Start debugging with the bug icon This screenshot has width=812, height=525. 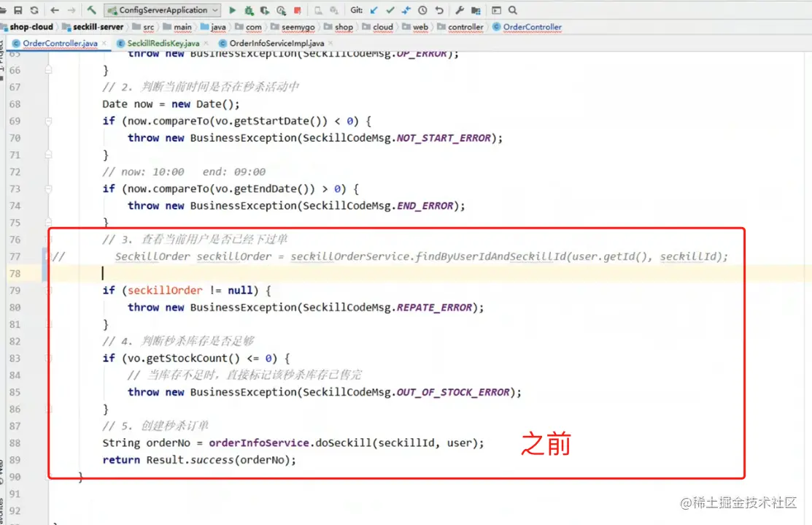click(249, 9)
